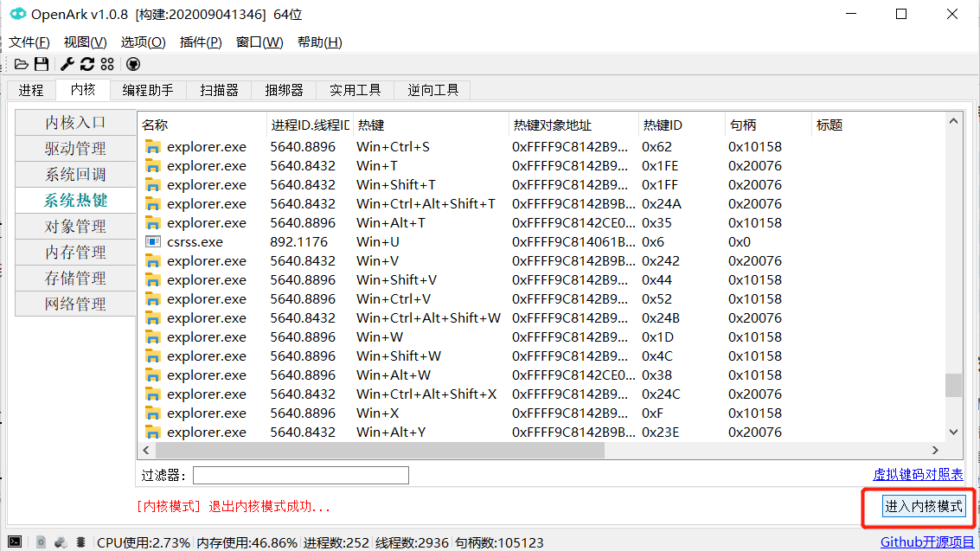Open the GitHub cat toolbar icon
The image size is (980, 551).
point(133,64)
